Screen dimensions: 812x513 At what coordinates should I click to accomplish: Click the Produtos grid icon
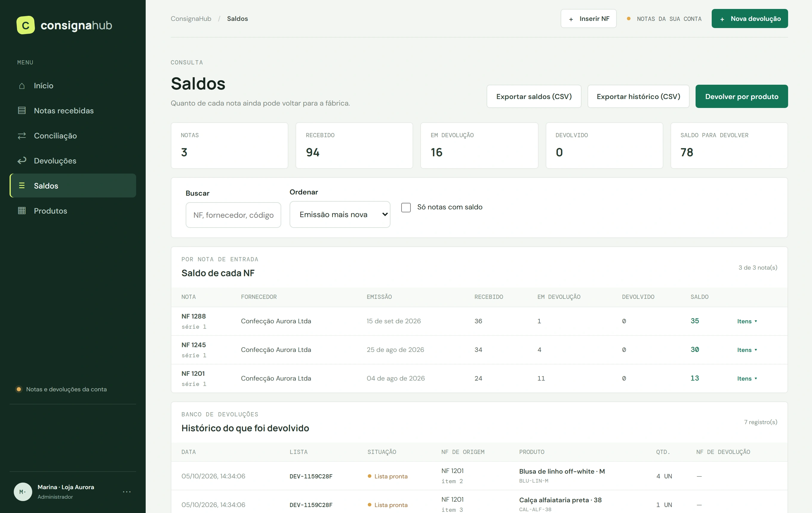click(x=22, y=211)
